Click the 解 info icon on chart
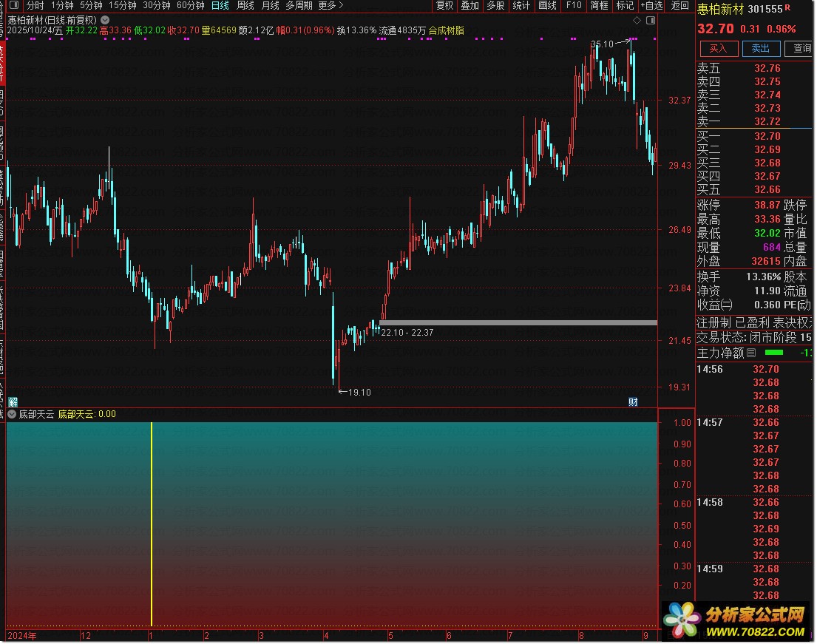This screenshot has width=817, height=644. [13, 401]
